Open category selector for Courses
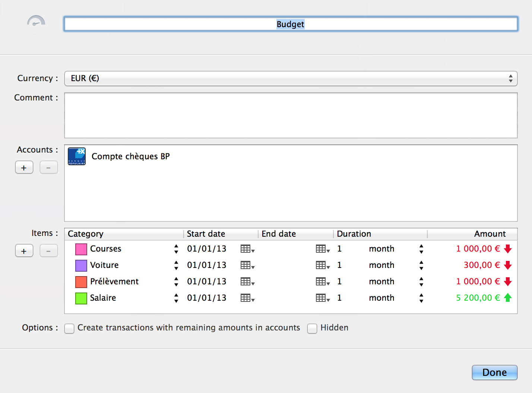This screenshot has width=532, height=393. click(176, 249)
